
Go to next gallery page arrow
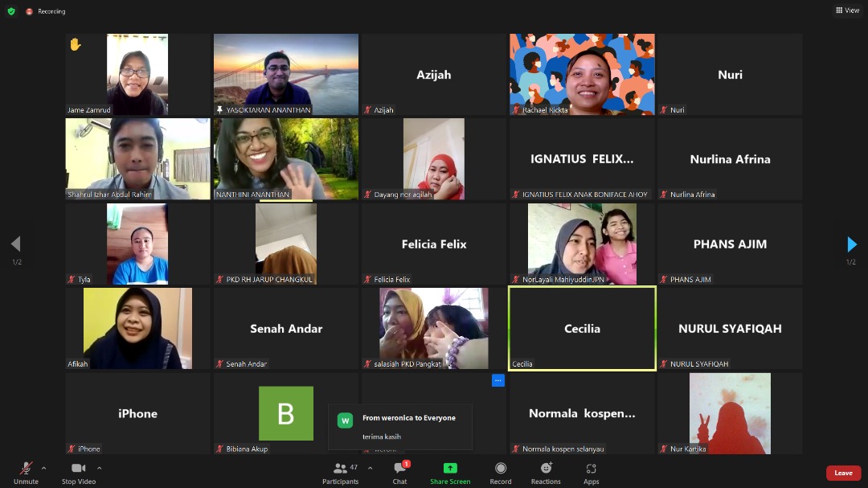[x=852, y=244]
